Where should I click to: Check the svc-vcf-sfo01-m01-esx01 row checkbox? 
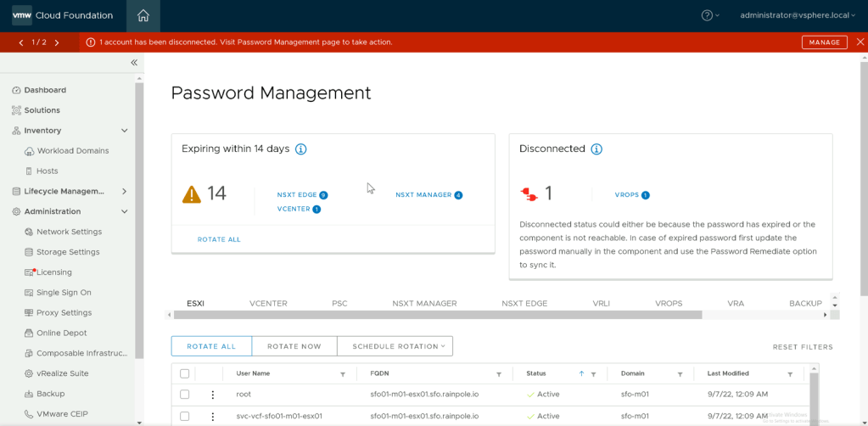tap(185, 416)
